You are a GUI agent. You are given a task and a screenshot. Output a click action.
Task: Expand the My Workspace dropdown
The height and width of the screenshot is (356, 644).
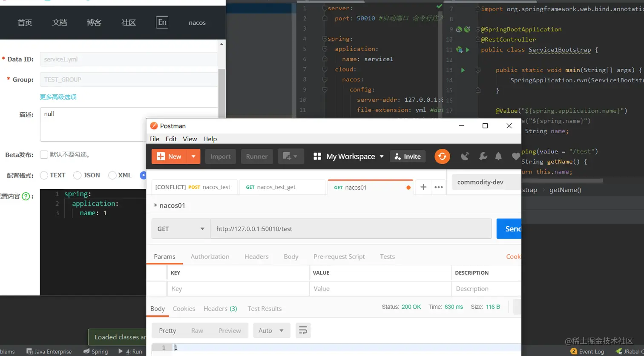coord(382,157)
